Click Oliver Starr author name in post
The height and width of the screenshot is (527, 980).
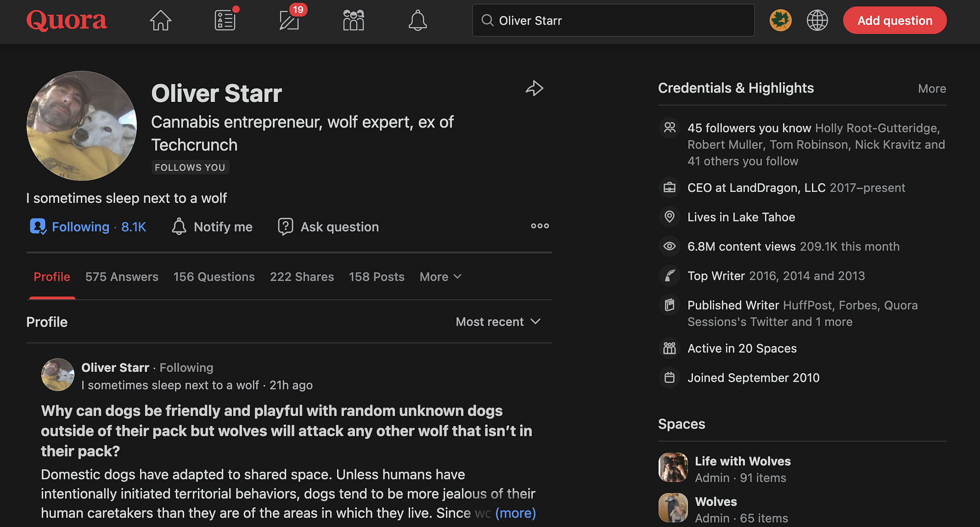pyautogui.click(x=115, y=368)
